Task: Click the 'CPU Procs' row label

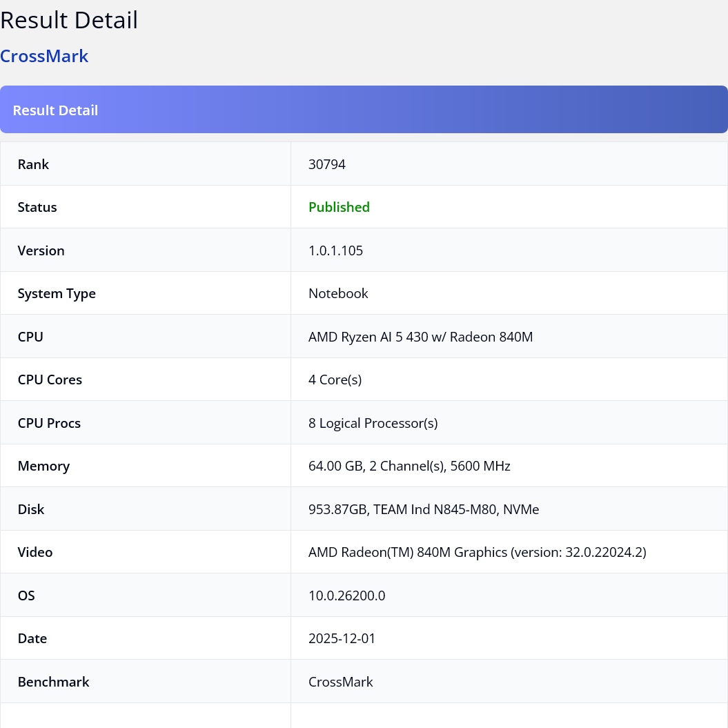Action: coord(49,423)
